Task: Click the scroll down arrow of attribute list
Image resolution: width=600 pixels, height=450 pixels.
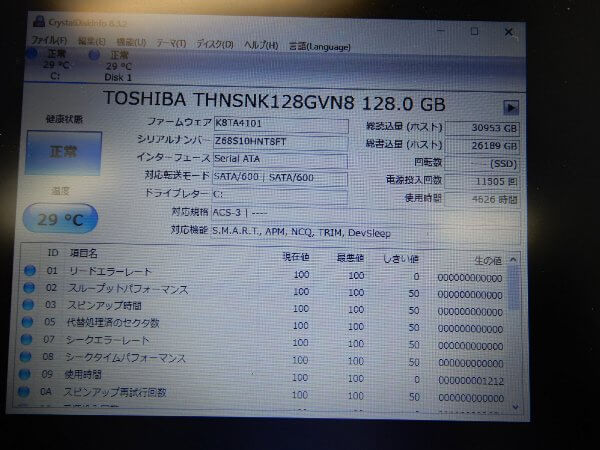Action: pos(515,407)
